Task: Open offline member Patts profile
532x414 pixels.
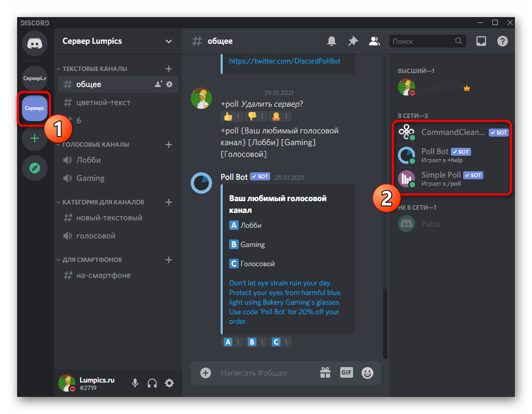Action: pos(452,224)
